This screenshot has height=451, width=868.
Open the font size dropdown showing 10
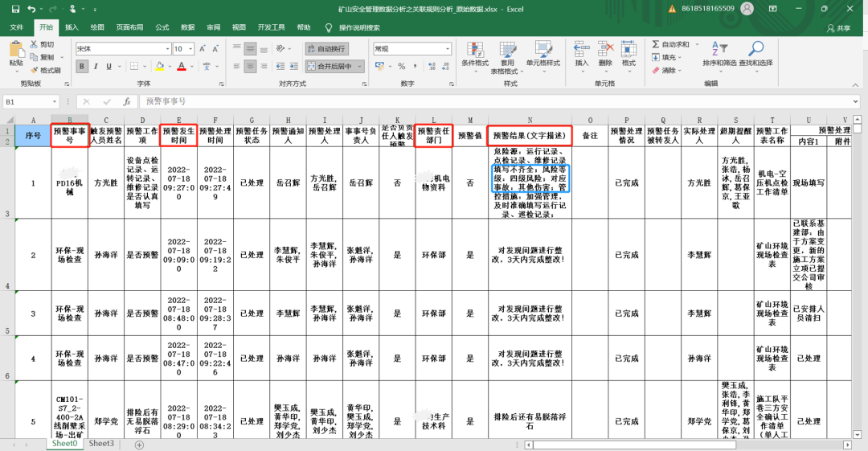tap(190, 49)
